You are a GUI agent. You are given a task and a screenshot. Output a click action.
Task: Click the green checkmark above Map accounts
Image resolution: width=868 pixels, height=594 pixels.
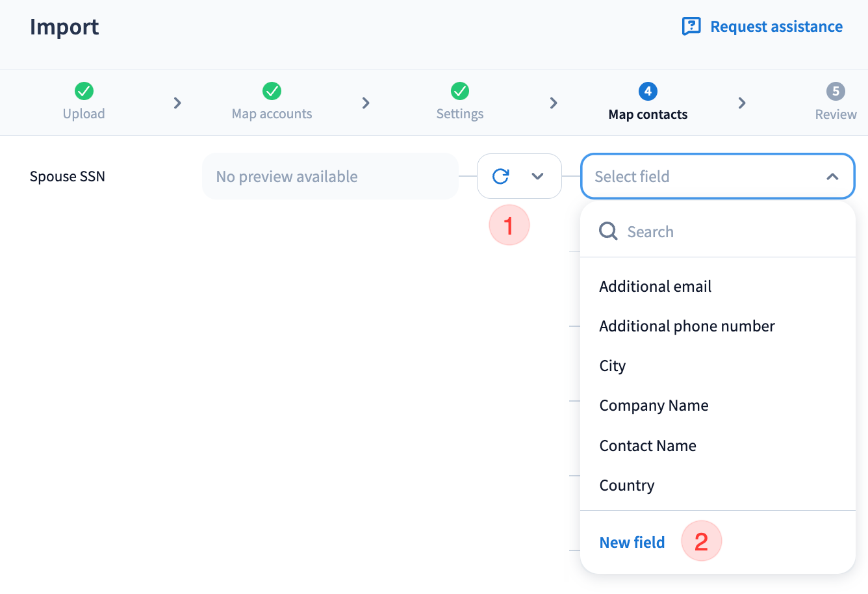[x=272, y=91]
